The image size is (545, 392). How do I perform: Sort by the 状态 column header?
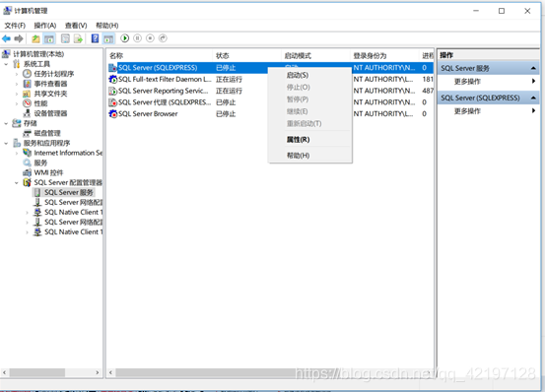click(246, 55)
